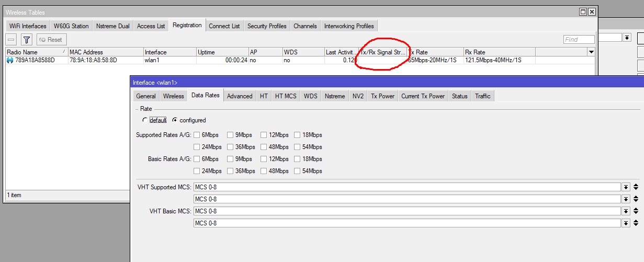
Task: Open second VHT Supported MCS dropdown arrow
Action: tap(625, 199)
